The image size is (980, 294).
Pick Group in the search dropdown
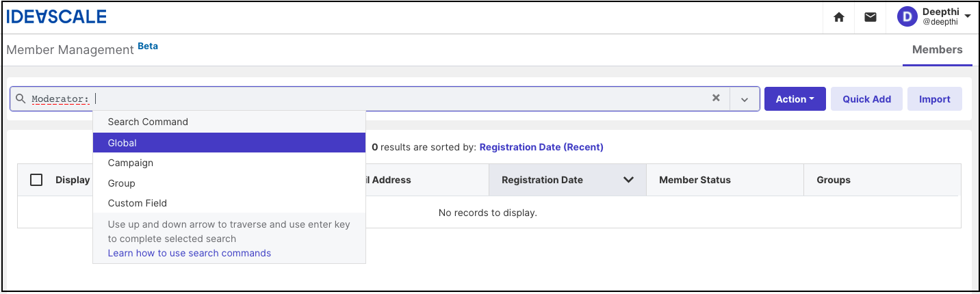pos(229,183)
